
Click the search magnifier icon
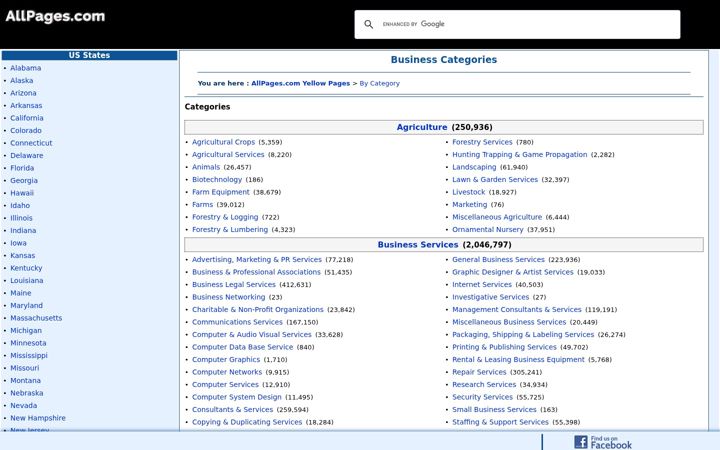click(x=368, y=24)
